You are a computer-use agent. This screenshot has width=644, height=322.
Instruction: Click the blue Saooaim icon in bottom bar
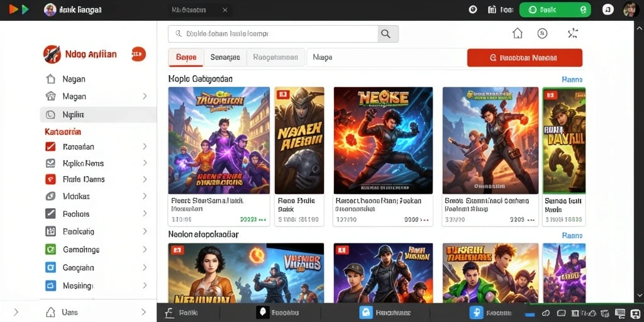(477, 313)
